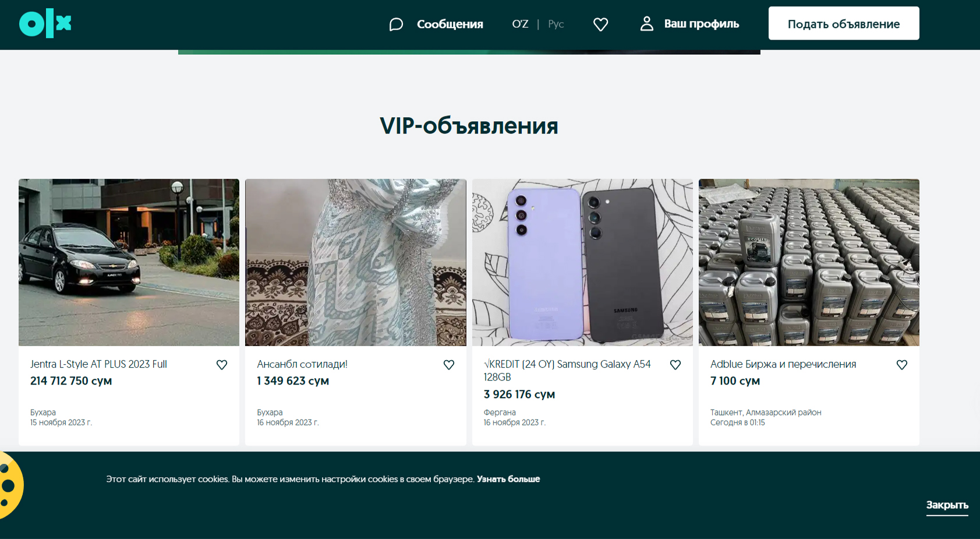
Task: Click the Подать объявление button
Action: point(844,23)
